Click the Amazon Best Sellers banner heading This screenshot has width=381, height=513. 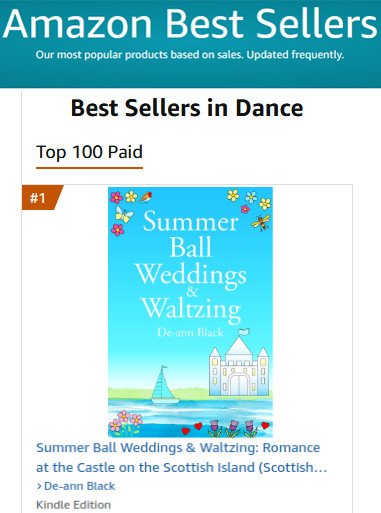[x=190, y=24]
